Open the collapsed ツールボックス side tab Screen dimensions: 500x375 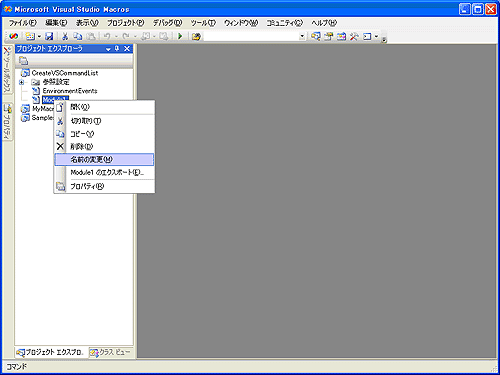pyautogui.click(x=7, y=70)
